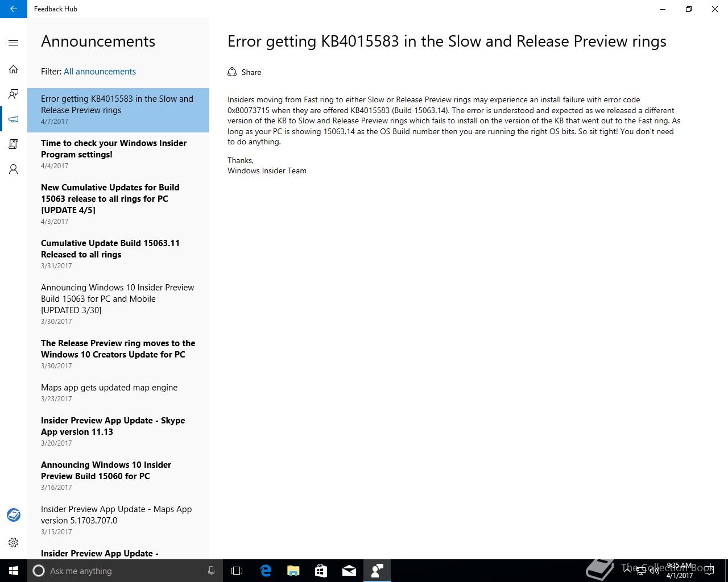Open File Explorer from taskbar
Viewport: 728px width, 582px height.
pyautogui.click(x=293, y=571)
